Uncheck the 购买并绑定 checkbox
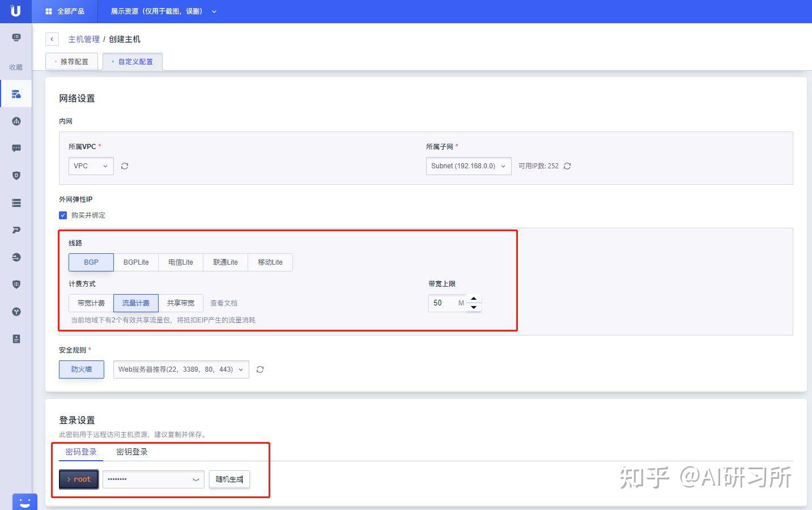 (63, 215)
